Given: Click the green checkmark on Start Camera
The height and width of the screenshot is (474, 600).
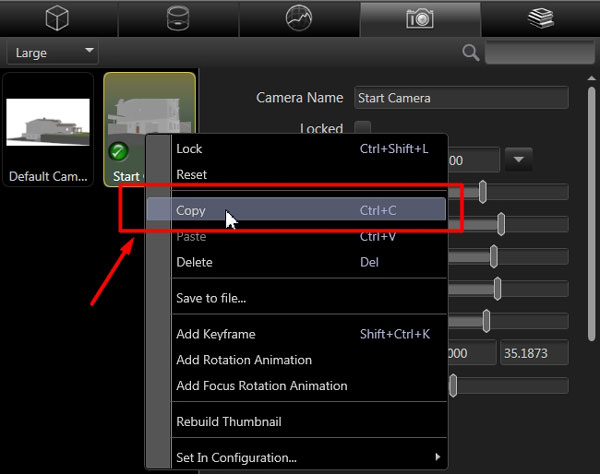Looking at the screenshot, I should click(119, 153).
